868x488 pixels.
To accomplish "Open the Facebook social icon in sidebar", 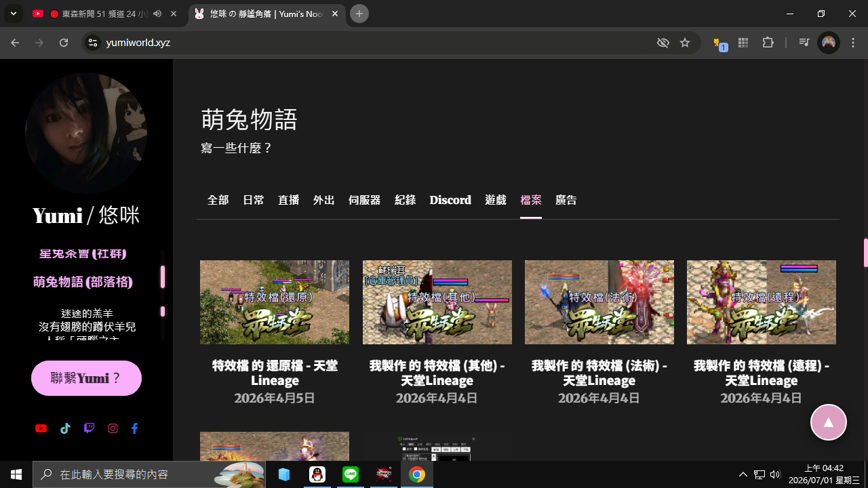I will coord(134,428).
